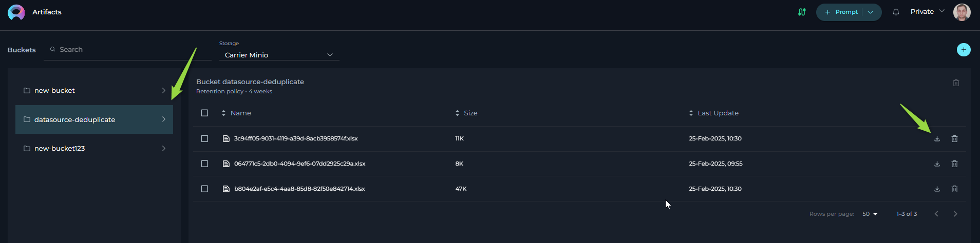Delete the datasource-deduplicate bucket via trash icon
This screenshot has height=243, width=980.
tap(956, 83)
